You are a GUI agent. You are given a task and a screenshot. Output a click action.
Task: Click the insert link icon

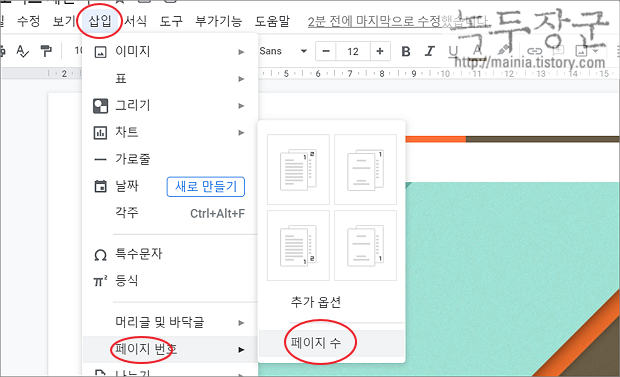pos(535,51)
